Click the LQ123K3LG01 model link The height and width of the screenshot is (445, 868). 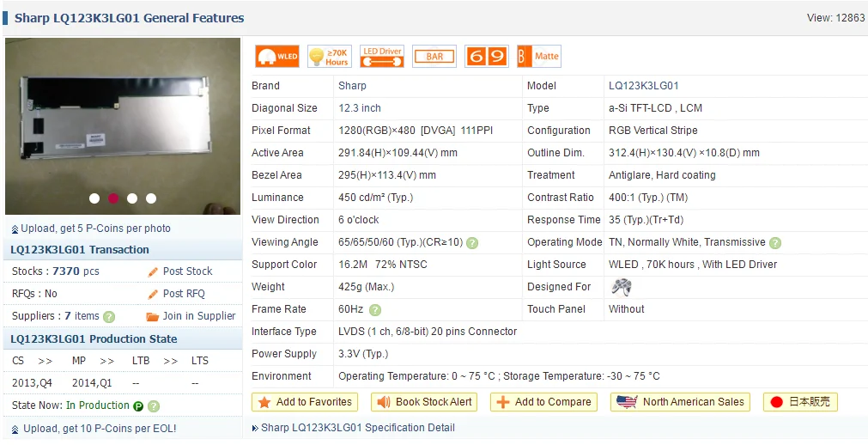[x=644, y=86]
